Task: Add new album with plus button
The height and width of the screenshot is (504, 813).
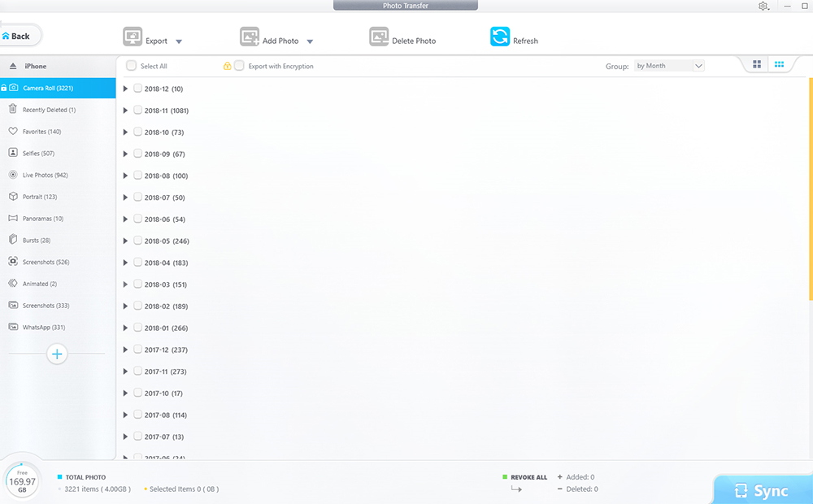Action: tap(57, 354)
